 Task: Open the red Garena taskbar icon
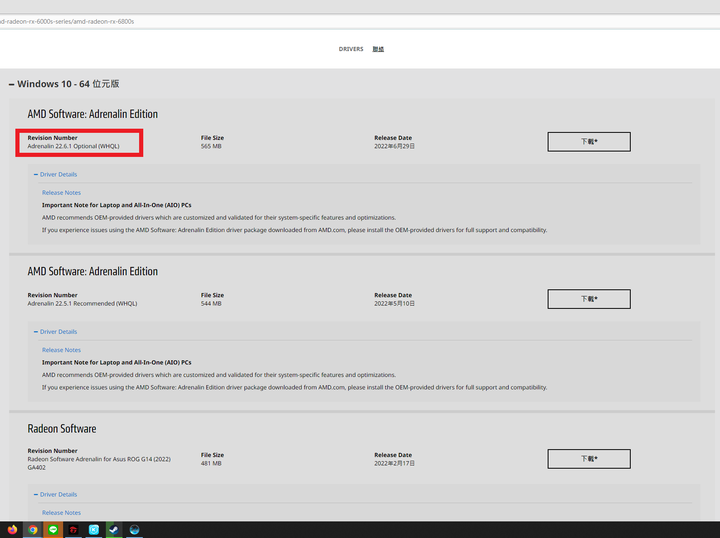tap(73, 529)
